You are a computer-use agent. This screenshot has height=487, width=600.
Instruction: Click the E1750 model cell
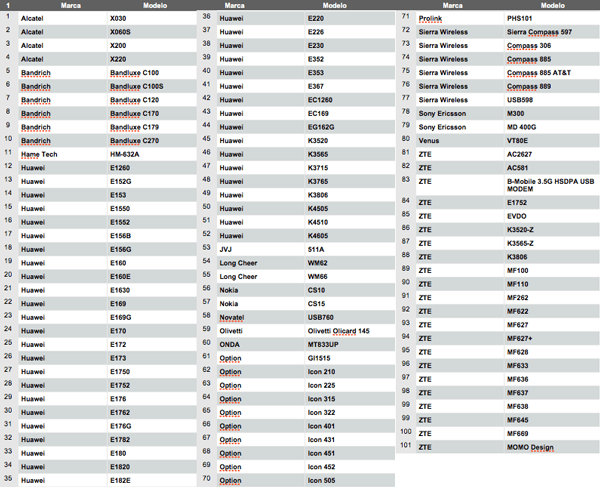pyautogui.click(x=152, y=371)
